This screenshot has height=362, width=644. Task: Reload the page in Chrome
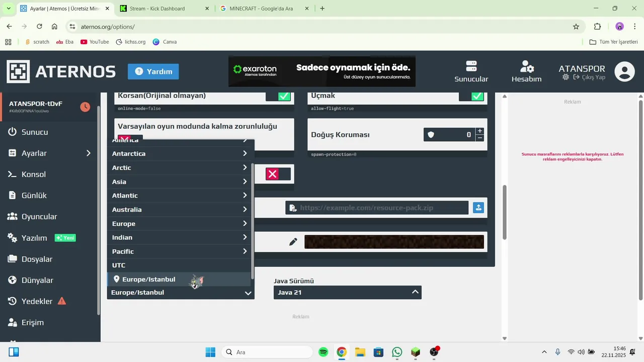39,27
